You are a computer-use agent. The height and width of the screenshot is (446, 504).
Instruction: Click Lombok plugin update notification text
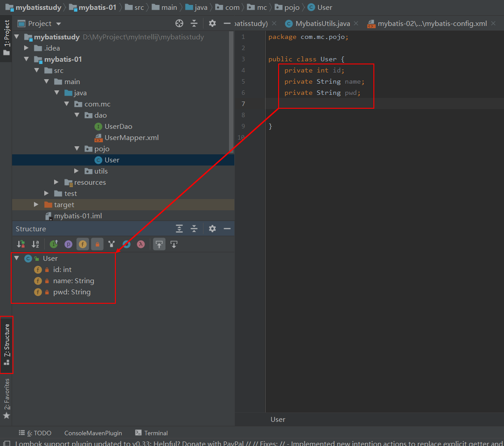(259, 443)
